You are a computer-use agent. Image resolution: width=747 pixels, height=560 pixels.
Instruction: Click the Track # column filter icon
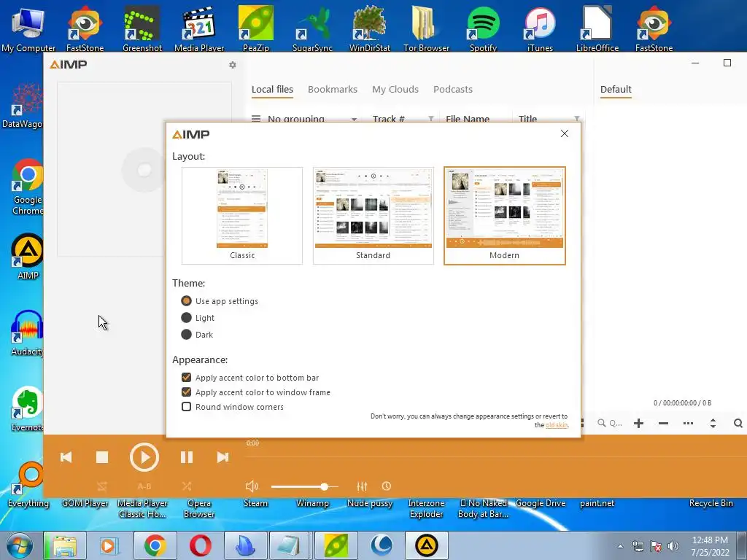click(430, 119)
